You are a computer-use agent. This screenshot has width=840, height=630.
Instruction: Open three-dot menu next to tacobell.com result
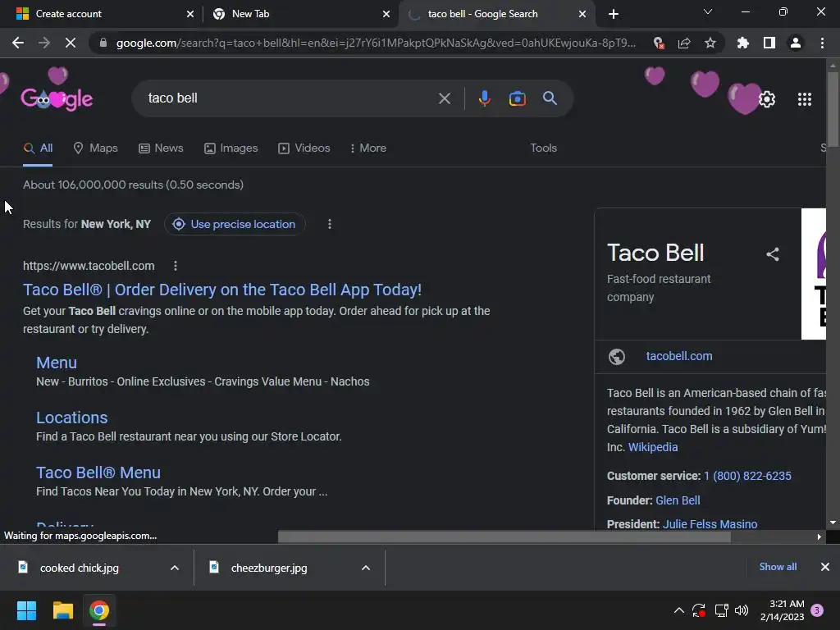coord(176,266)
